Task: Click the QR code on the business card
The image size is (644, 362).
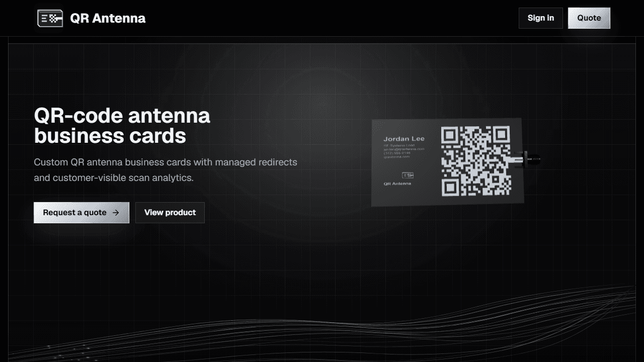Action: point(476,161)
